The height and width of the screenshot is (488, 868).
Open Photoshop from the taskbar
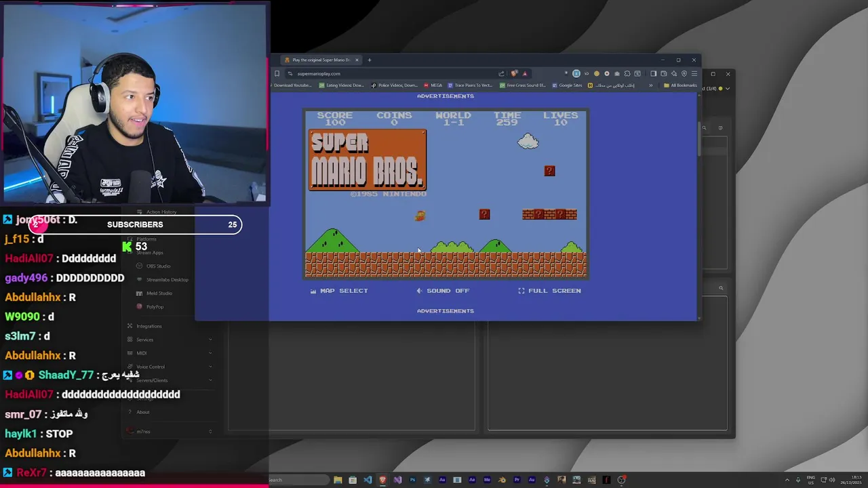click(412, 480)
